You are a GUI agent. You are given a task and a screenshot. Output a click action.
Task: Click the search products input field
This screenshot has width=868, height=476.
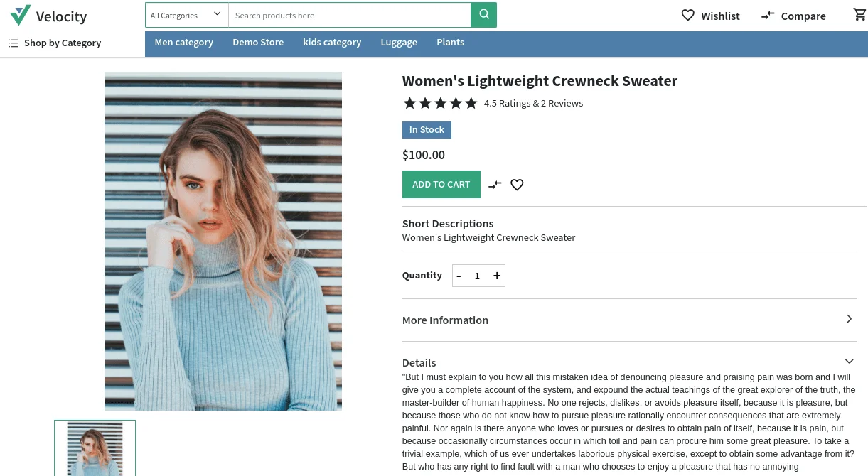point(350,15)
